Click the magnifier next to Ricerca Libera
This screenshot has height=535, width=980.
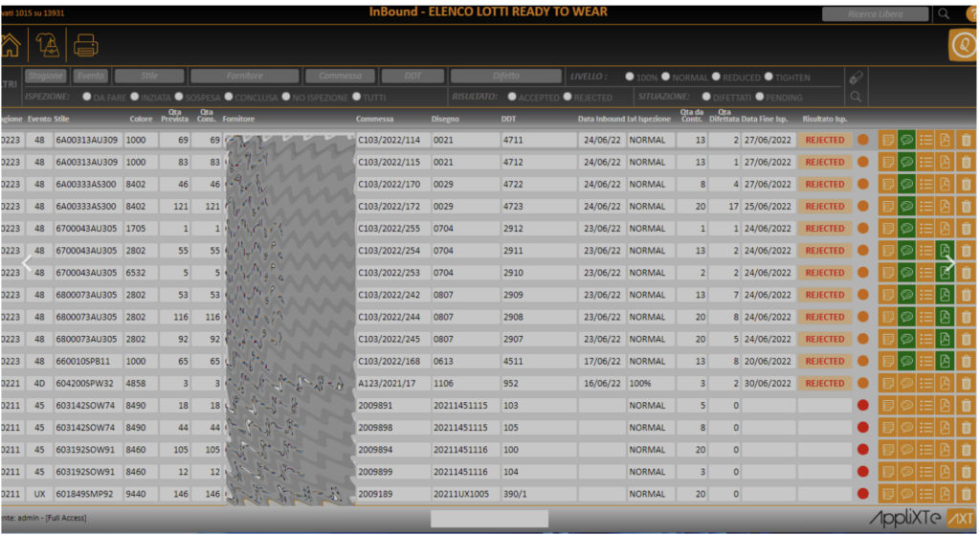point(944,13)
